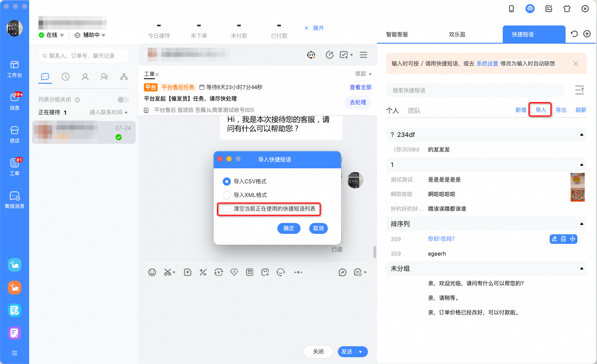This screenshot has height=364, width=597.
Task: Switch to the 智能客服 tab
Action: [397, 34]
